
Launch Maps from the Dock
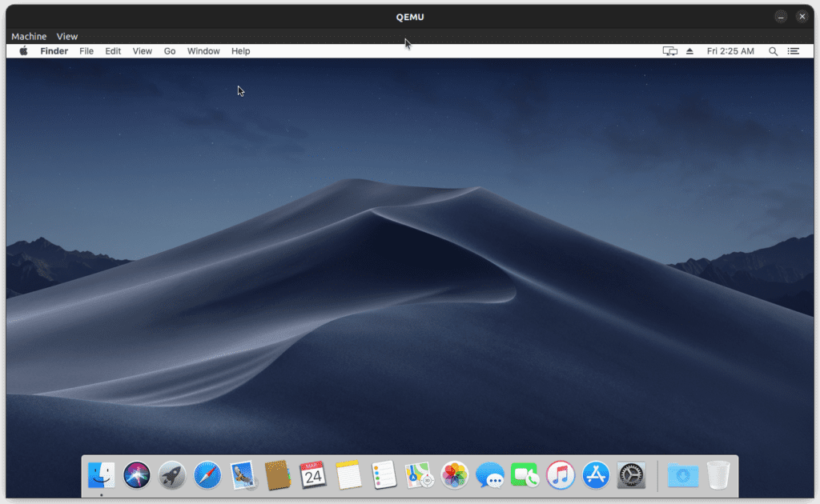tap(419, 475)
